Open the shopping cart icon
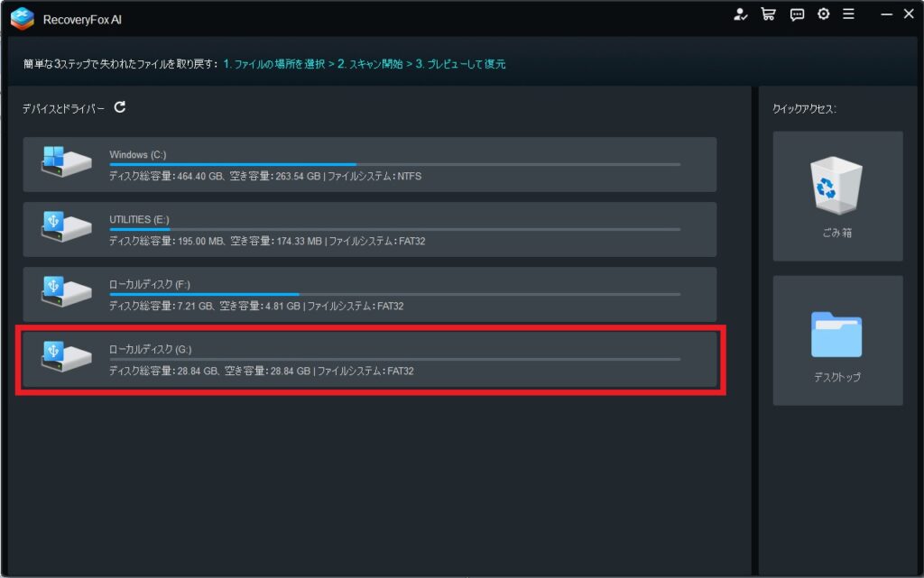Viewport: 924px width, 578px height. coord(768,14)
